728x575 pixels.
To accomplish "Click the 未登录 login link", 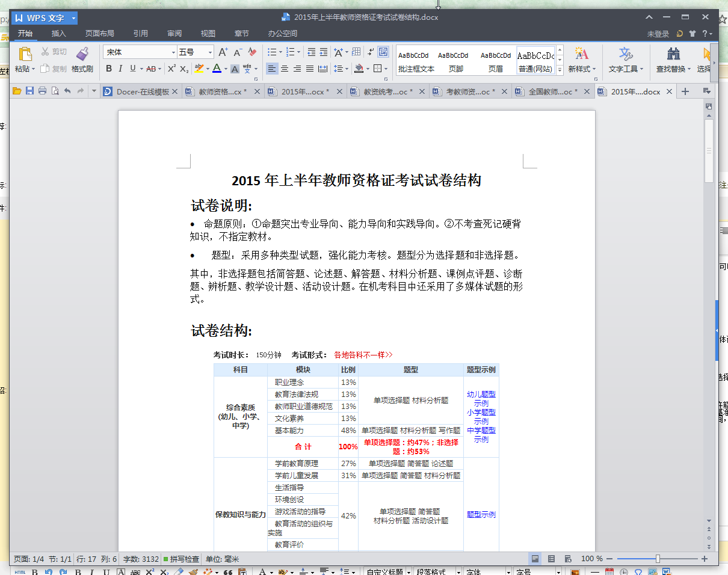I will tap(658, 34).
